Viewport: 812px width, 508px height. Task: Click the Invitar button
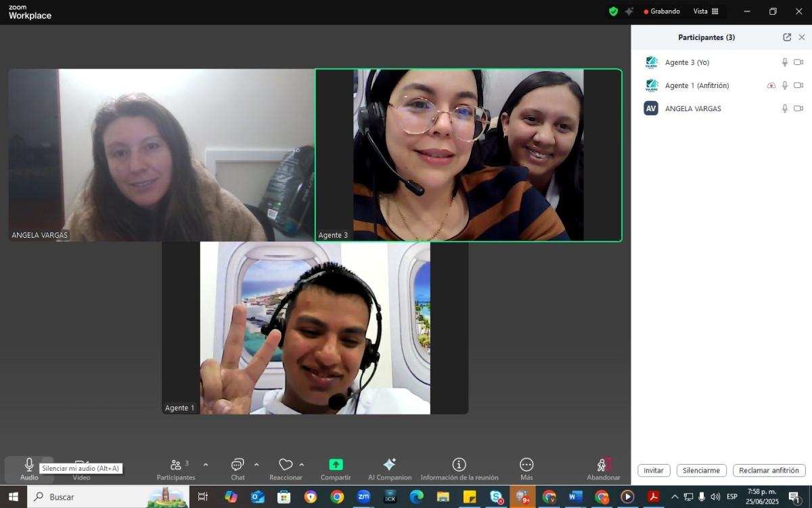pos(654,470)
